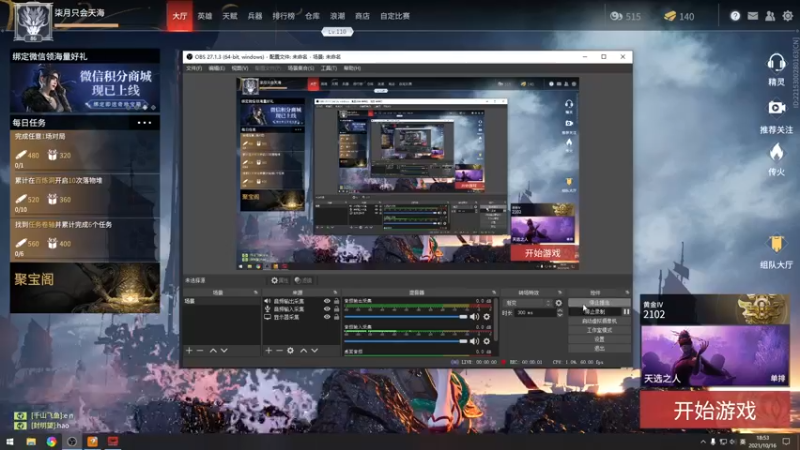Remove the selected scene with minus icon
Image resolution: width=800 pixels, height=450 pixels.
point(200,351)
